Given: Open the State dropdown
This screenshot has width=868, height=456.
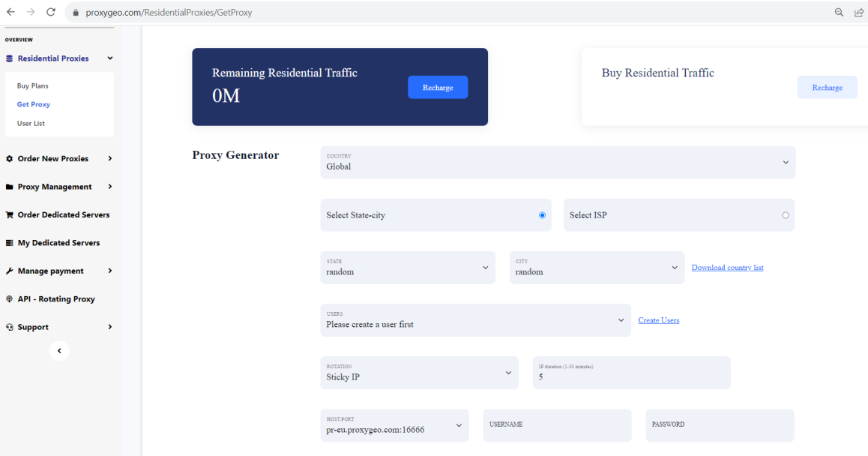Looking at the screenshot, I should tap(408, 268).
